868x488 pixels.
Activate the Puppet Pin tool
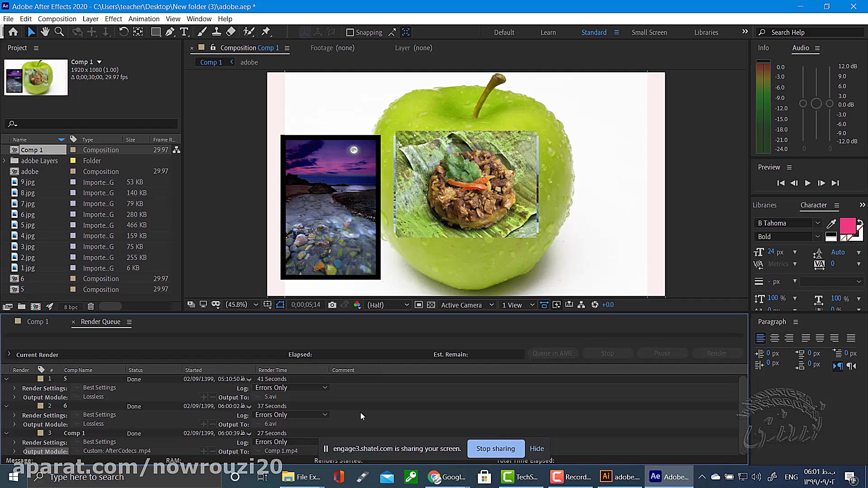point(266,32)
